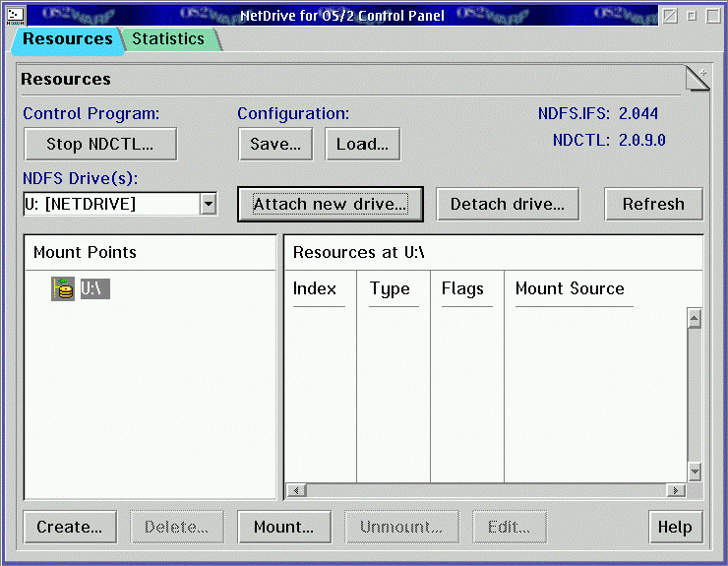Click the resources list scroll right arrow
Screen dimensions: 728x566
[x=676, y=490]
